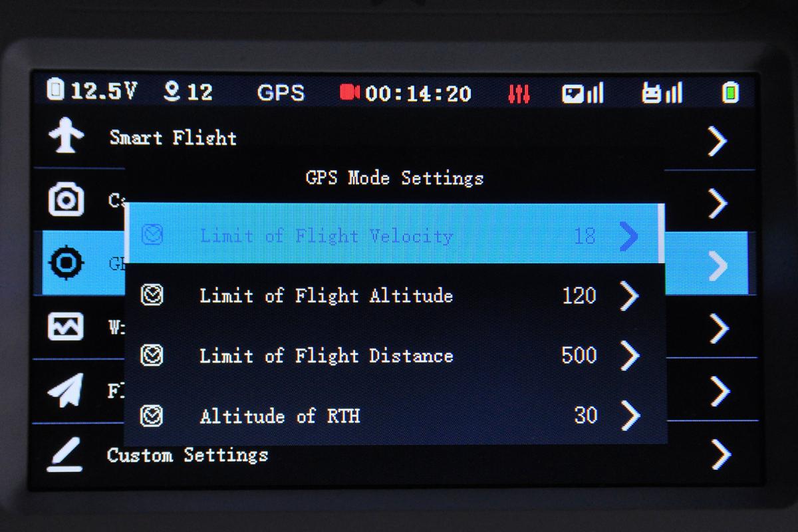Screen dimensions: 798x532
Task: Open the waypoint image icon item
Action: pyautogui.click(x=66, y=327)
